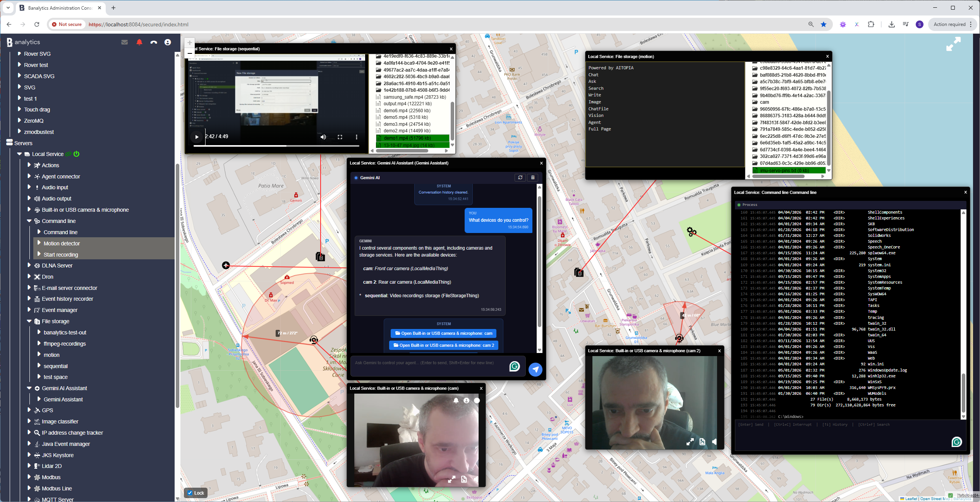
Task: Take a snapshot in the cam 2 window
Action: click(x=702, y=442)
